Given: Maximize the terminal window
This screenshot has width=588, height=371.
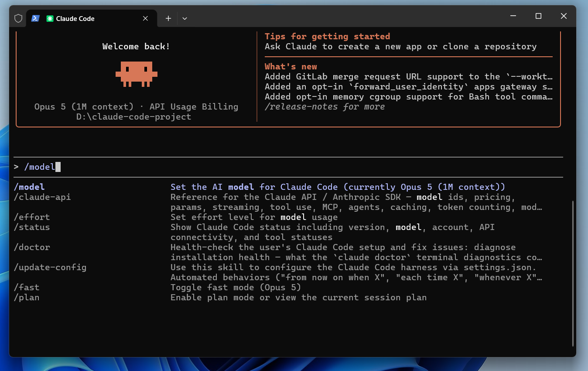Looking at the screenshot, I should [538, 16].
